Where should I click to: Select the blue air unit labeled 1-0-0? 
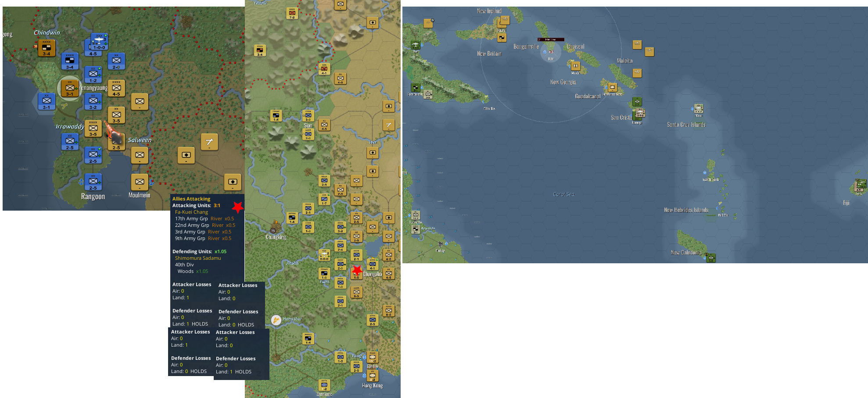click(x=99, y=42)
